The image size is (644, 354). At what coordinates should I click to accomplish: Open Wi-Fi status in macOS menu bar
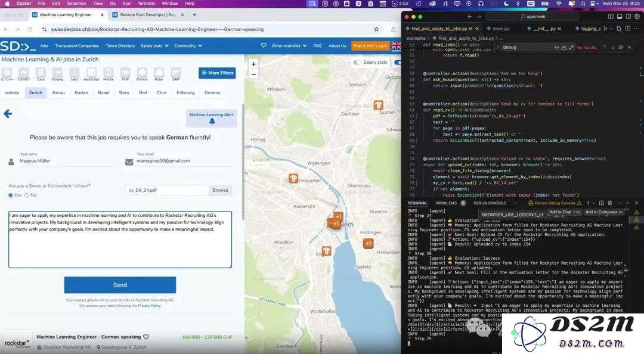pyautogui.click(x=559, y=4)
